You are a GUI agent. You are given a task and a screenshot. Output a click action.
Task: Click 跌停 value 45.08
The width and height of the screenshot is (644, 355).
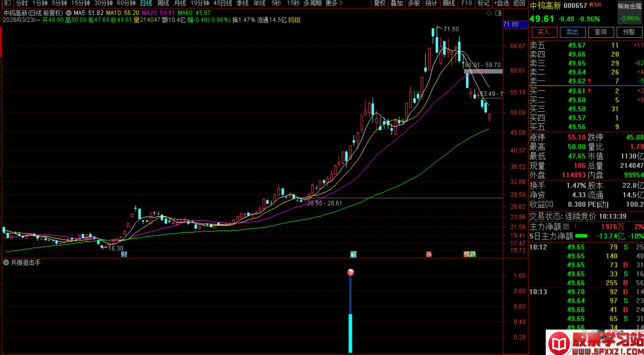[634, 137]
